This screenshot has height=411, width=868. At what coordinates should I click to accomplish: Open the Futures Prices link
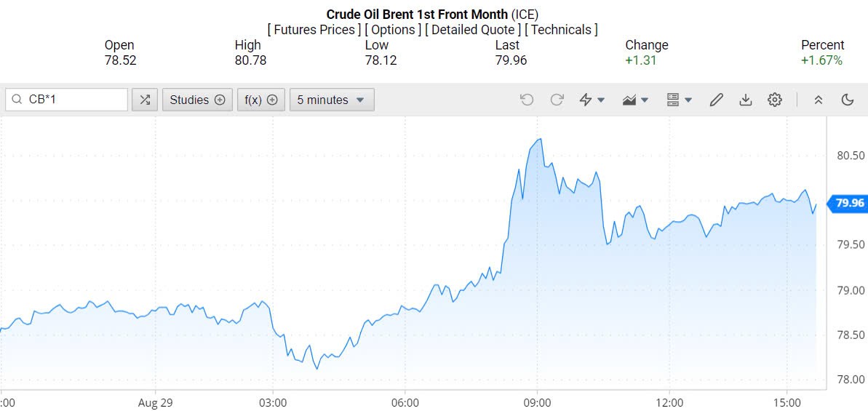tap(314, 30)
